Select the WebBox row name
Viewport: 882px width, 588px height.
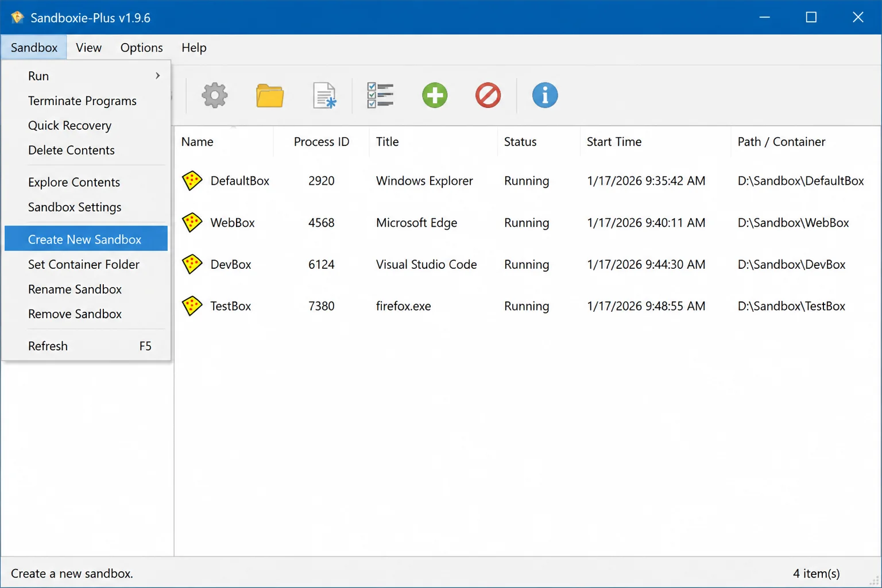point(232,223)
